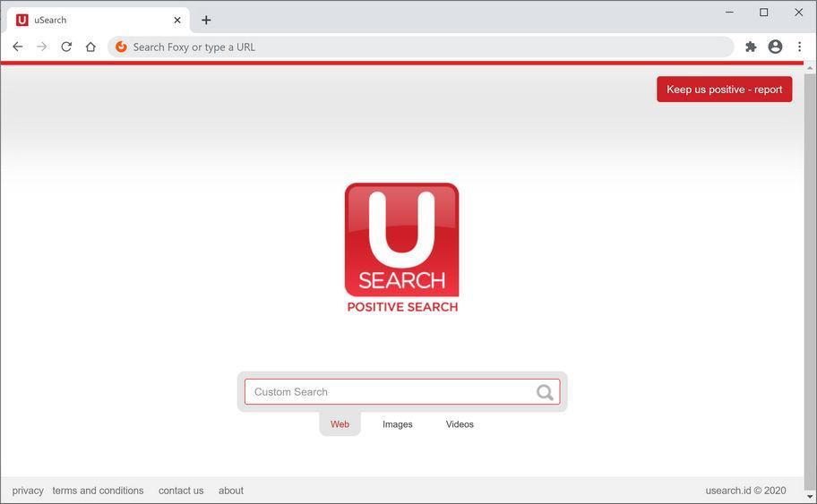Go to the home page icon
Image resolution: width=817 pixels, height=504 pixels.
click(90, 47)
